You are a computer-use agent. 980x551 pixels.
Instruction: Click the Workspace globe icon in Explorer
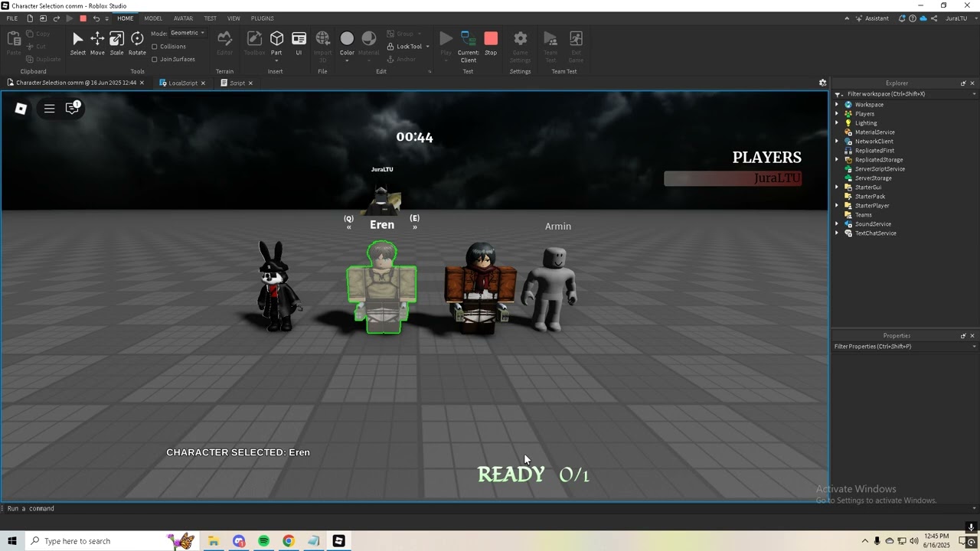pos(848,105)
